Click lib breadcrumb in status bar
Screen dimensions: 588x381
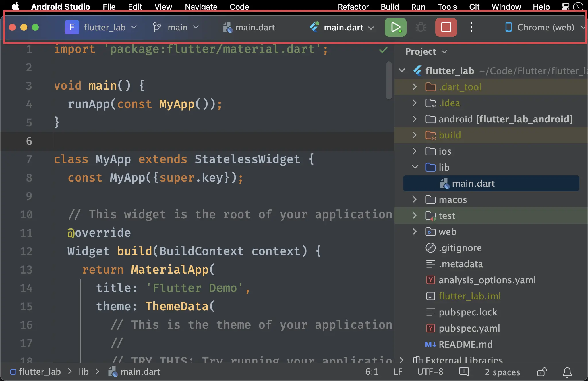84,372
